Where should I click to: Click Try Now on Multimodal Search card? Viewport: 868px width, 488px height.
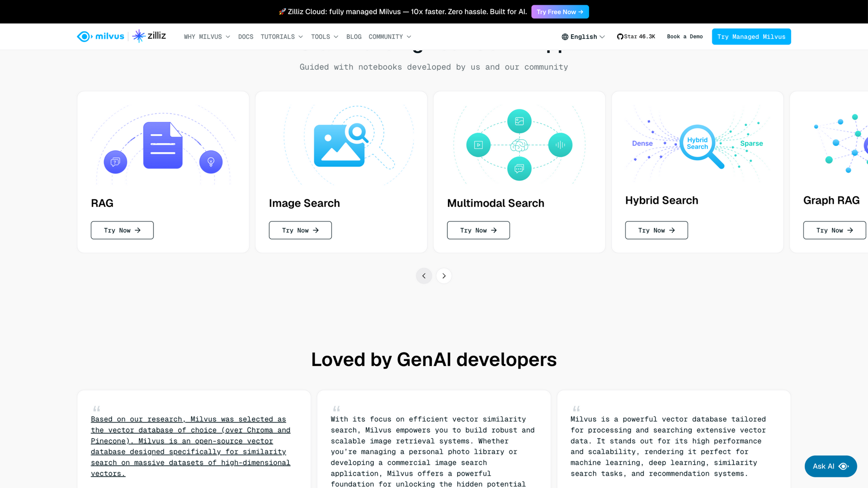[x=478, y=230]
